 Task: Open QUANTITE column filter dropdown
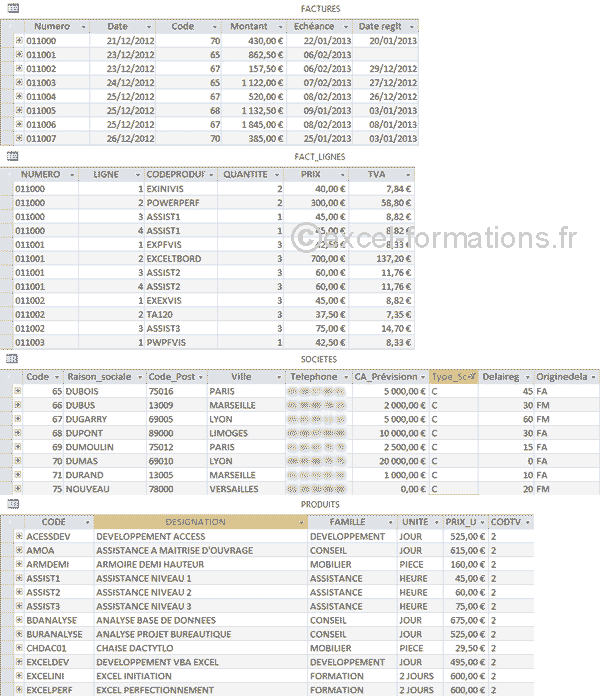[x=277, y=175]
